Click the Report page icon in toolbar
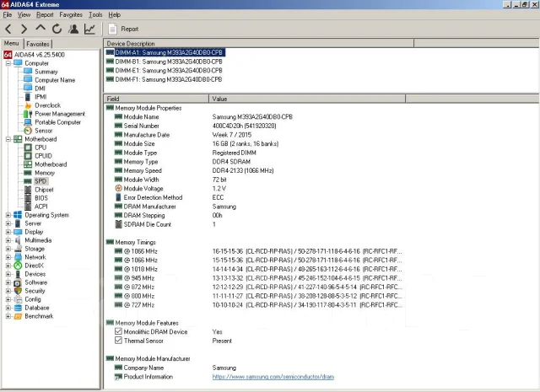540x392 pixels. [x=112, y=29]
